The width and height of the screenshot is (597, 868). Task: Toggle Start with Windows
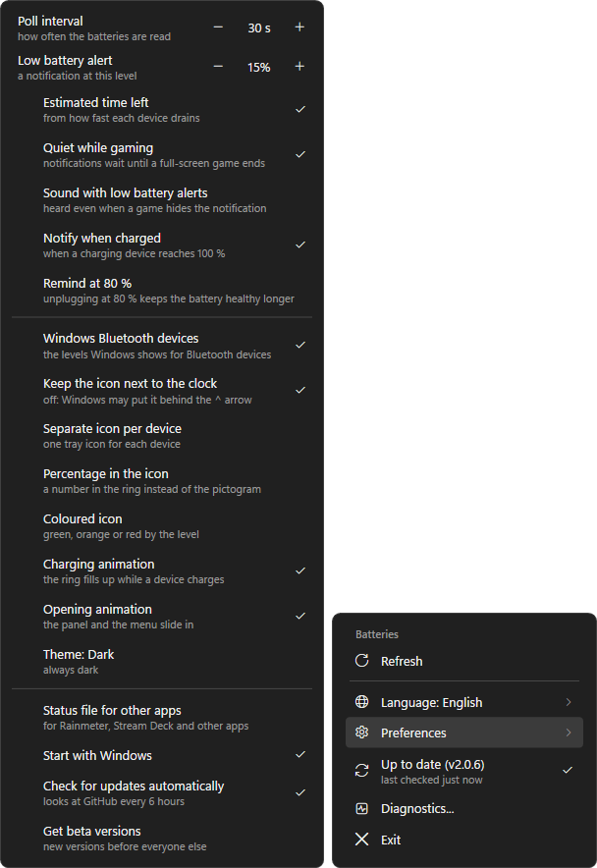(162, 755)
